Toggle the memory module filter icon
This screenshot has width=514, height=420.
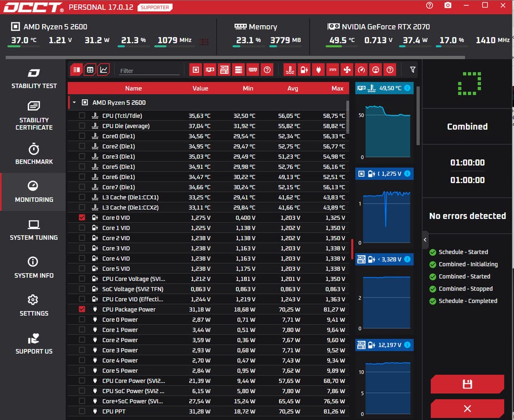pos(253,70)
